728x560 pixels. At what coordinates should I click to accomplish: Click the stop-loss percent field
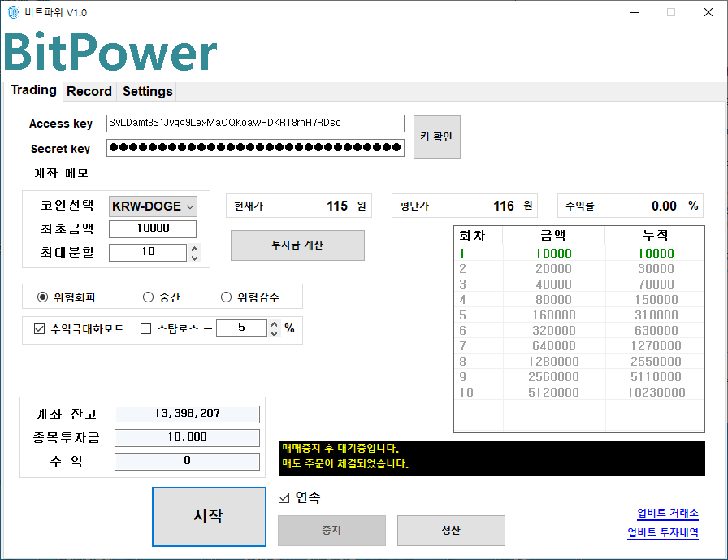click(x=241, y=328)
